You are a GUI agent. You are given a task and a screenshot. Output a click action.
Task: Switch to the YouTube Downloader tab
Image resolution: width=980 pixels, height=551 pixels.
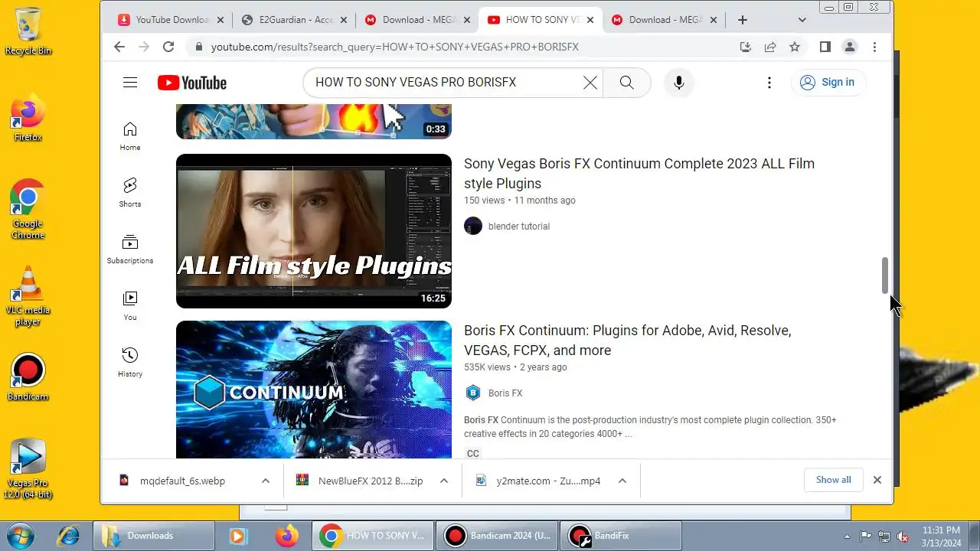169,20
